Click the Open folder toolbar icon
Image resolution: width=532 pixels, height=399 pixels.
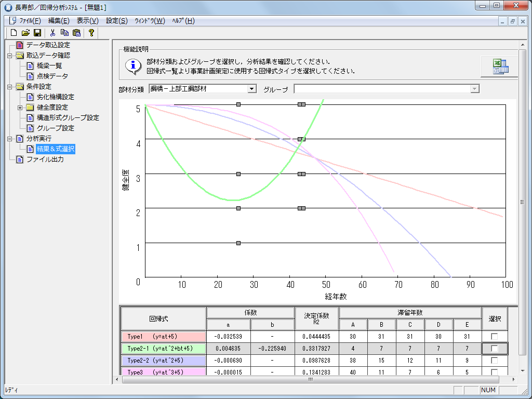pyautogui.click(x=25, y=33)
